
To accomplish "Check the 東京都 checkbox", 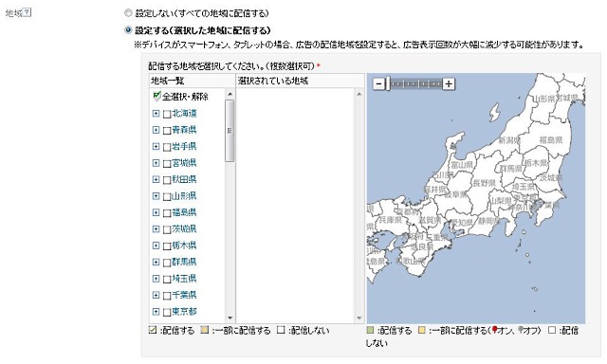I will 167,312.
